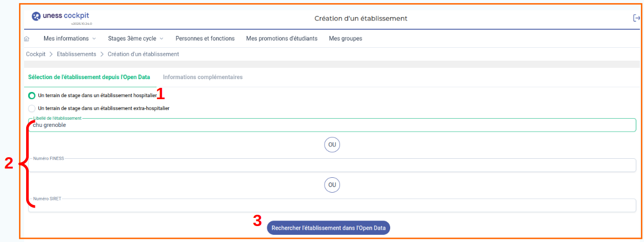Select the Sélection de l'établissement depuis l'Open Data tab
The image size is (644, 242).
click(89, 77)
